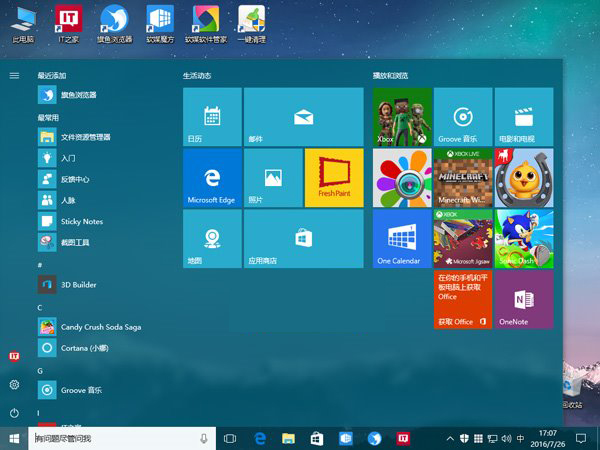This screenshot has height=450, width=600.
Task: Select Sticky Notes from the app list
Action: 82,221
